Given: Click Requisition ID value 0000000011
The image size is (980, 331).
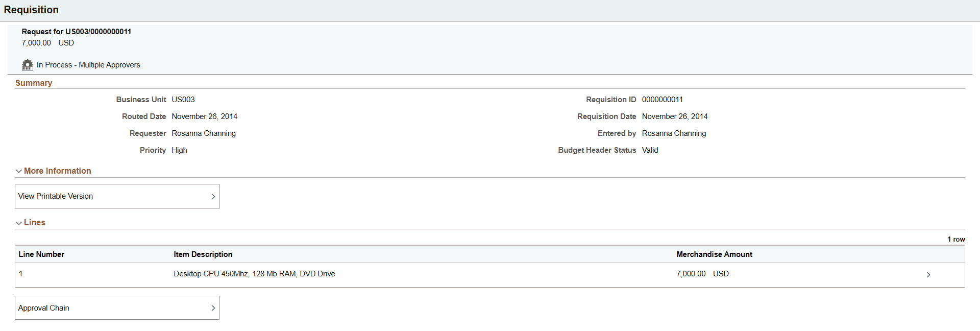Looking at the screenshot, I should (x=663, y=100).
